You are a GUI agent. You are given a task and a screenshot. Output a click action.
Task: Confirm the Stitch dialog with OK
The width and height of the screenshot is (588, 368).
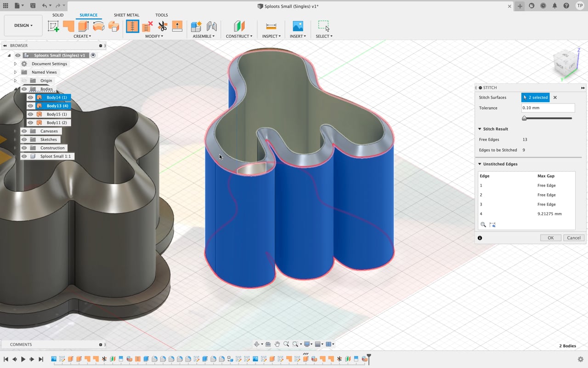[550, 238]
